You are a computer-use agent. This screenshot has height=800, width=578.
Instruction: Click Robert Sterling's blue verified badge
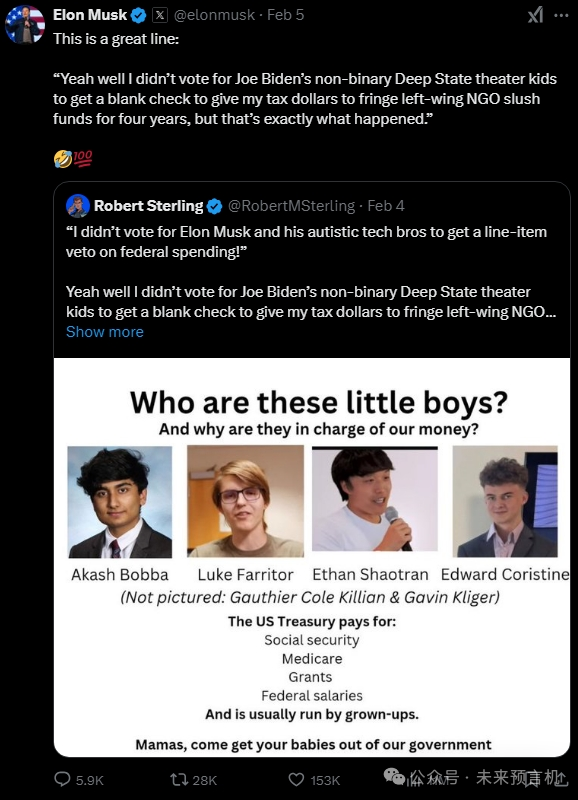point(215,206)
